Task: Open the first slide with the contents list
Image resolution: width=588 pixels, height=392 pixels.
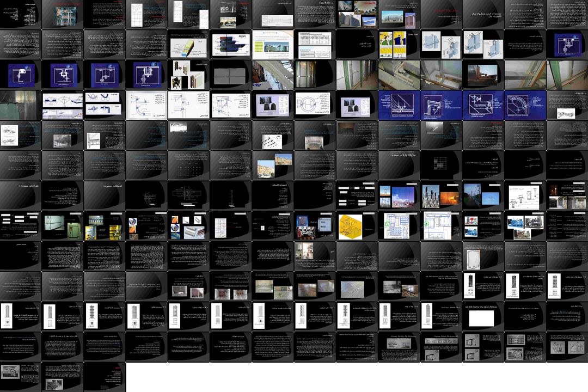Action: tap(21, 14)
